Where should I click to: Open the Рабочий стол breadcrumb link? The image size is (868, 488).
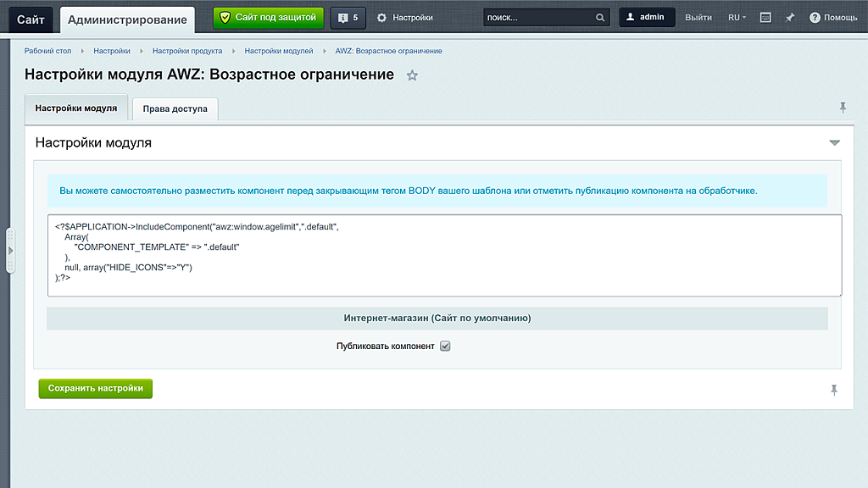tap(47, 51)
